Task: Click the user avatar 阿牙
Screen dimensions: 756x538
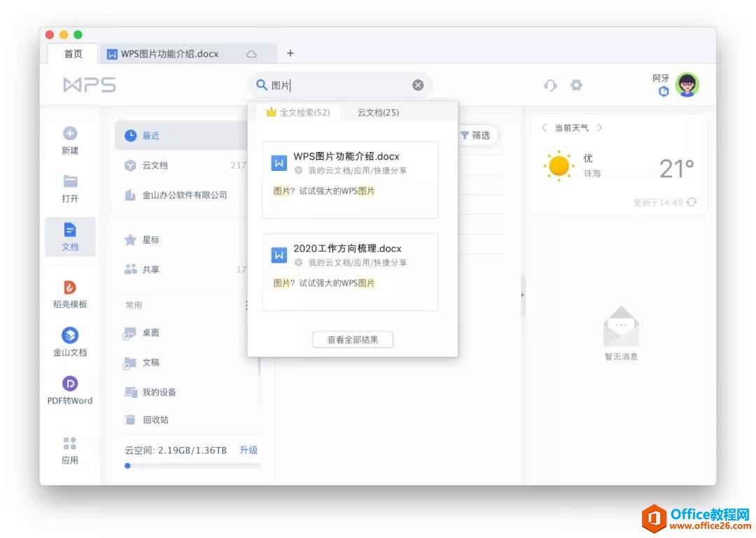Action: coord(687,85)
